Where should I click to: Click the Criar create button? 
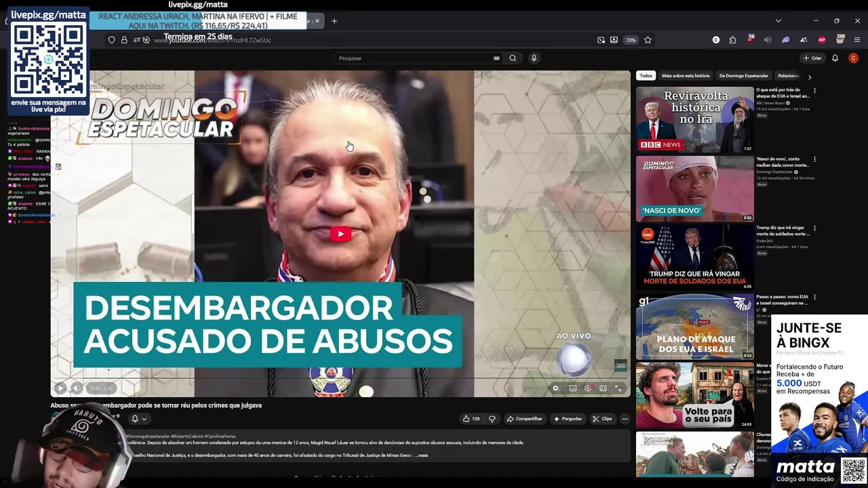coord(812,58)
